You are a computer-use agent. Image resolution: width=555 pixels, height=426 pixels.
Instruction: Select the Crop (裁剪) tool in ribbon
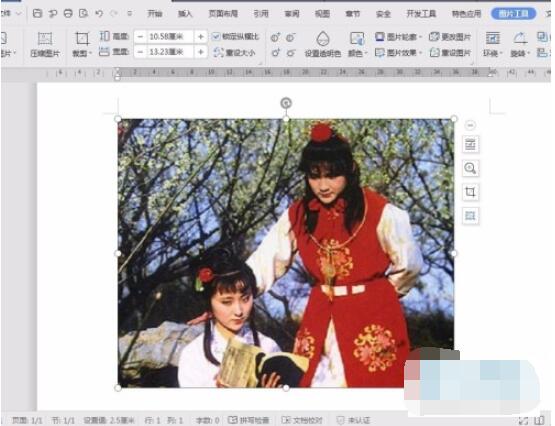[82, 45]
